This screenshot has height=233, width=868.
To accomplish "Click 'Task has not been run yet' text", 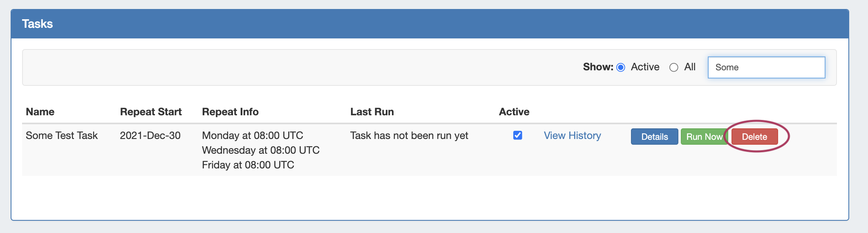I will (x=409, y=136).
